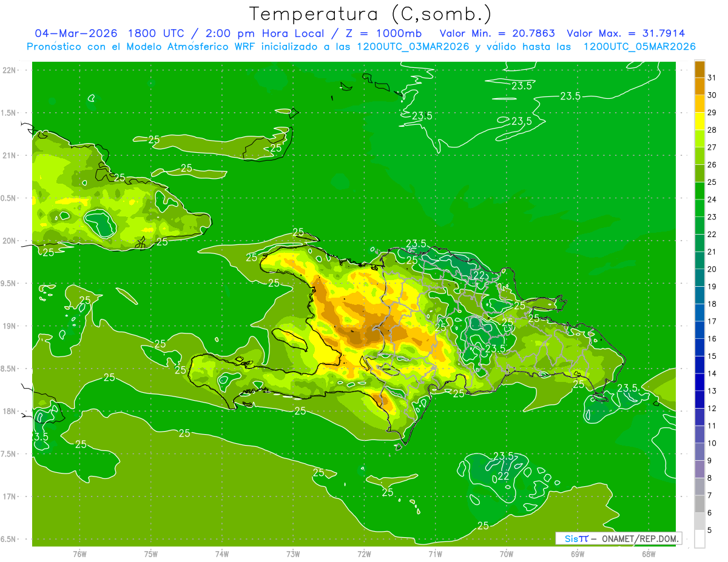
Task: Click the '70W' longitude axis label
Action: pyautogui.click(x=507, y=554)
